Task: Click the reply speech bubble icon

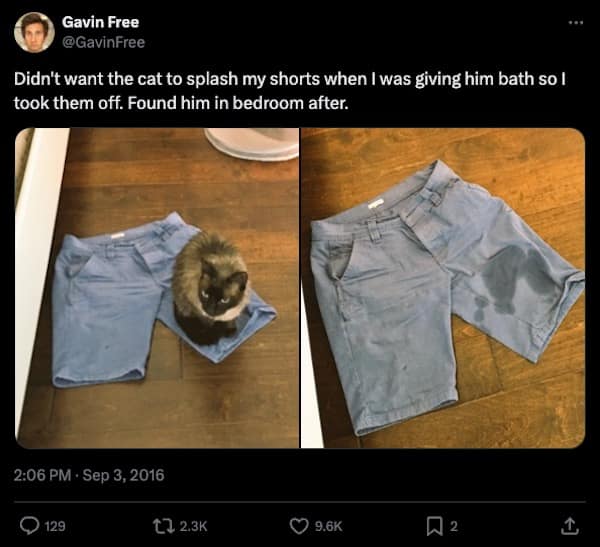Action: pos(29,524)
